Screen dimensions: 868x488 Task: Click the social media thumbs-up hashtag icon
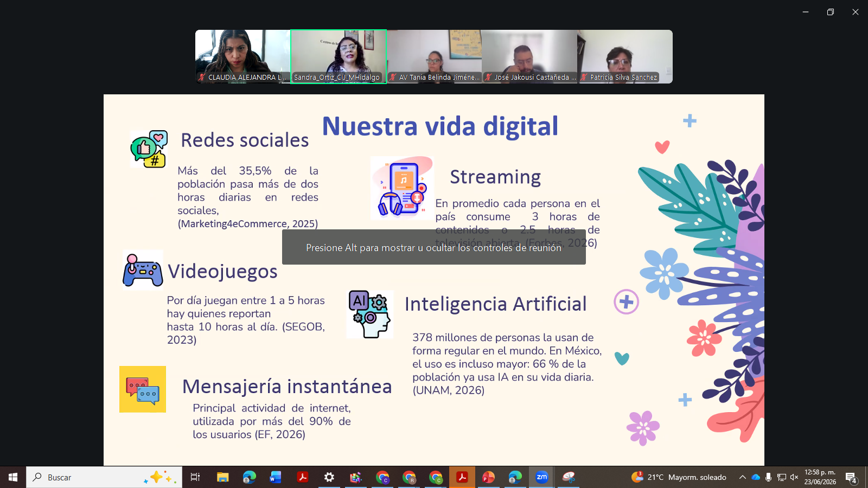click(x=149, y=149)
